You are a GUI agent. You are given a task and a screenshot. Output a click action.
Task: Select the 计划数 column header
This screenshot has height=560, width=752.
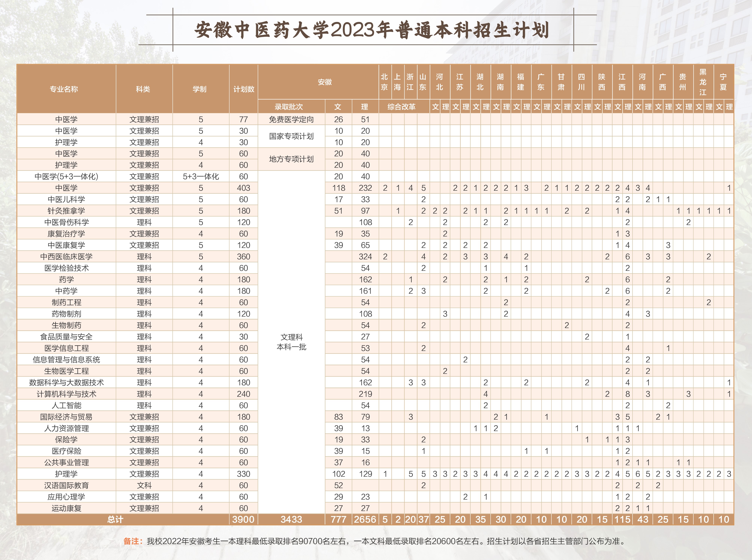(x=244, y=89)
